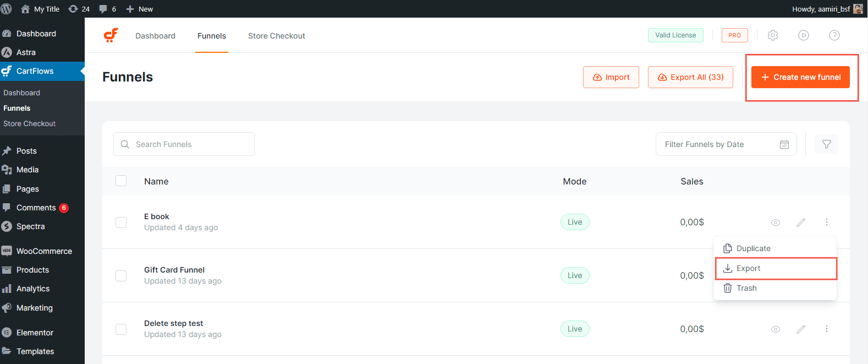The image size is (868, 364).
Task: Check the Gift Card Funnel checkbox
Action: point(121,276)
